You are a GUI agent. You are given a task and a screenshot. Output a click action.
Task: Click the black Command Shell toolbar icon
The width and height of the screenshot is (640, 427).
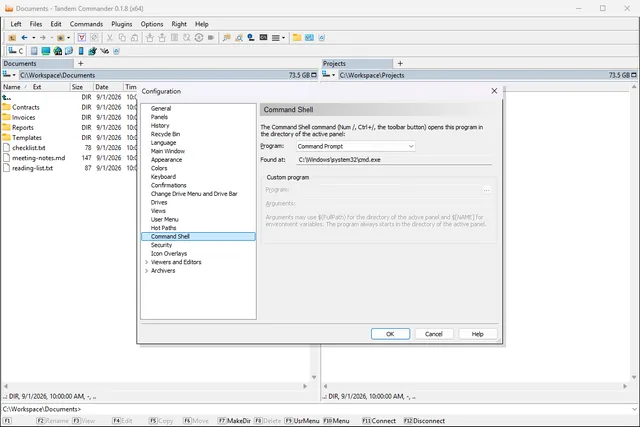click(264, 38)
